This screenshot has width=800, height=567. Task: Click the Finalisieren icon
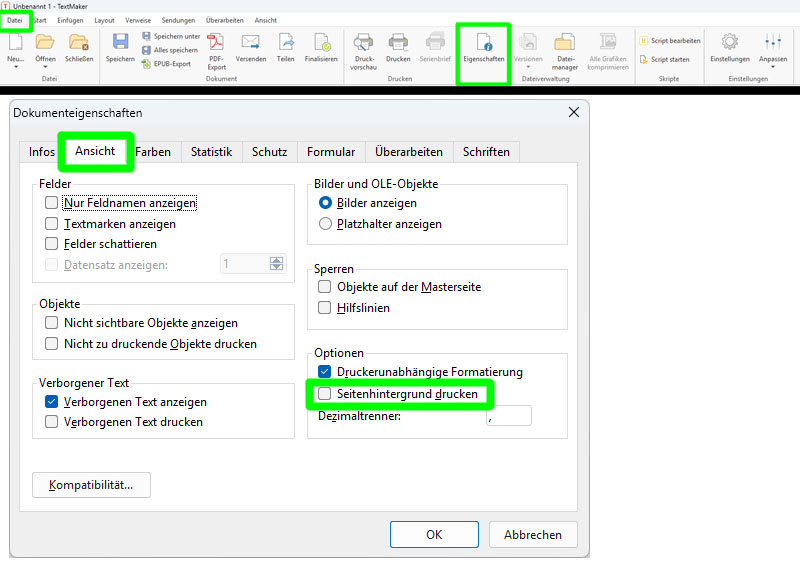[321, 43]
